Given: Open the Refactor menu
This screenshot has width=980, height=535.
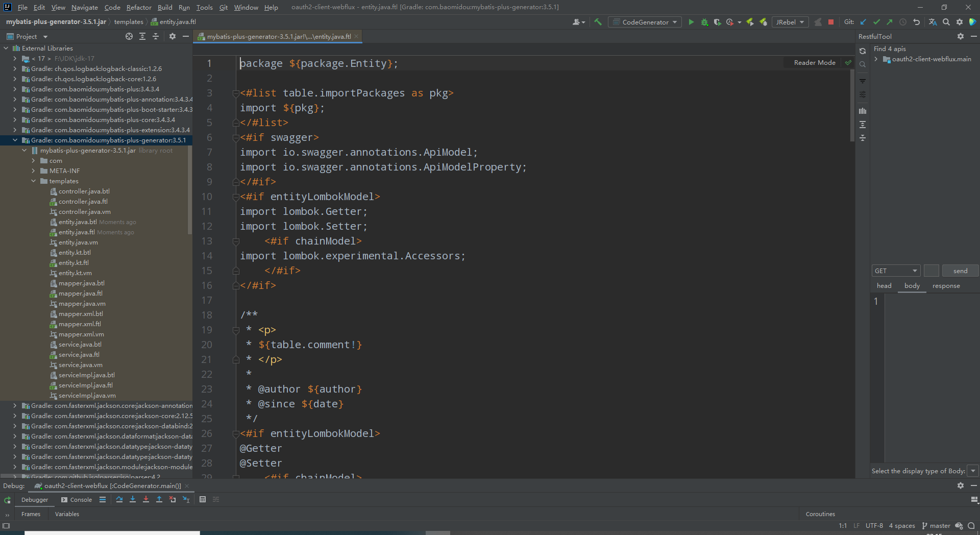Looking at the screenshot, I should click(139, 7).
